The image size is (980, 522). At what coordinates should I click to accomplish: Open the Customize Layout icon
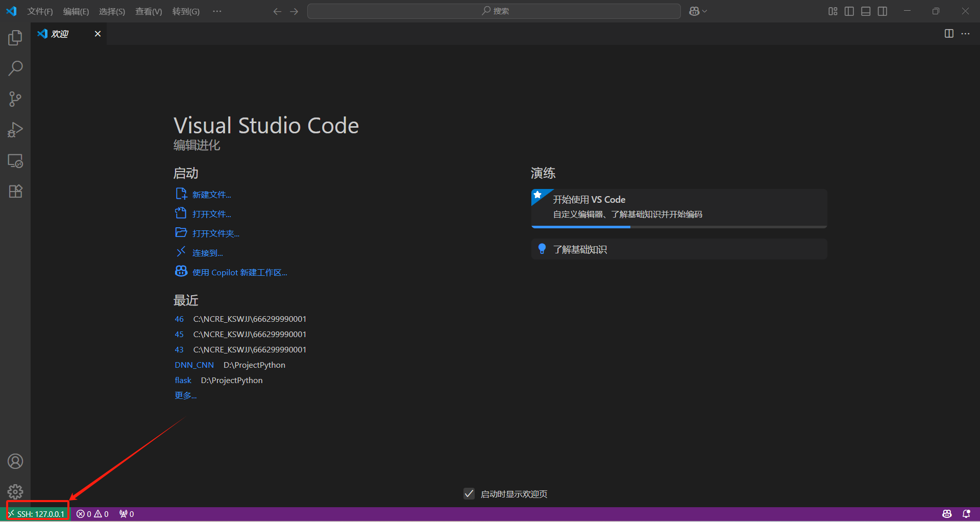pyautogui.click(x=832, y=11)
